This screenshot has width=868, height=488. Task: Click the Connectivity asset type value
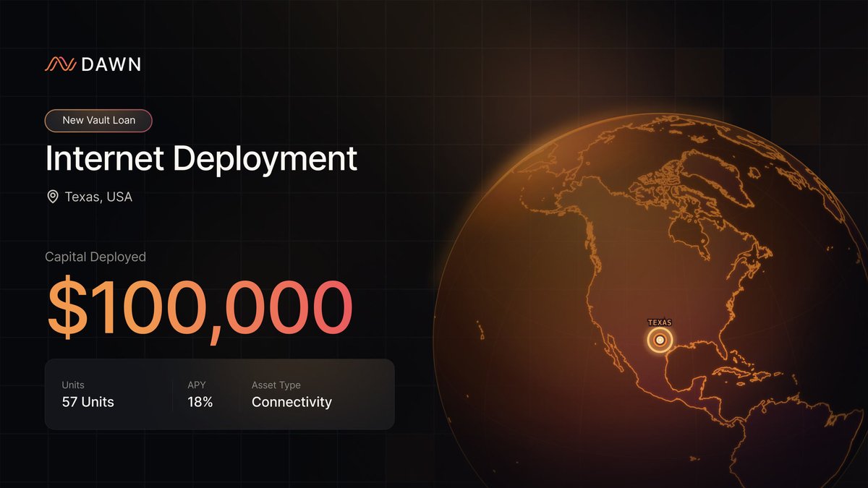(x=292, y=402)
